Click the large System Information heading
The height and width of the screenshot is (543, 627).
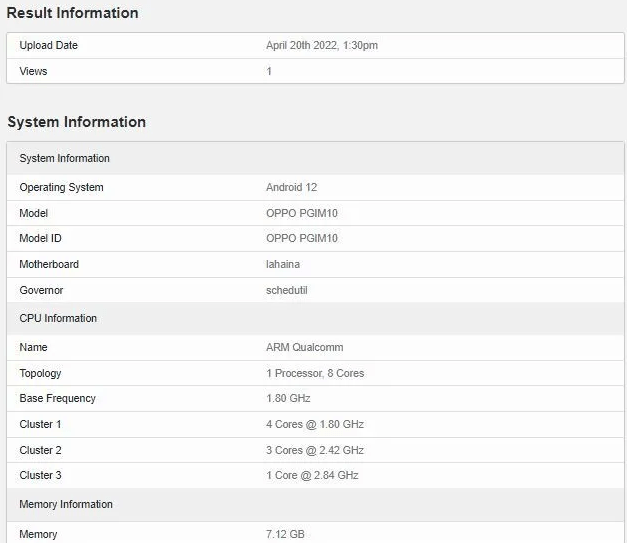(x=76, y=122)
